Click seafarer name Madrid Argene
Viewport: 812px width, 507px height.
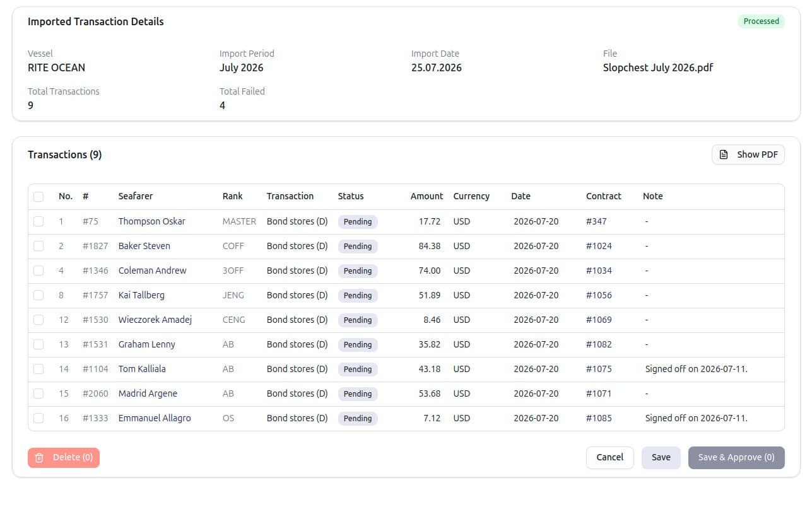pyautogui.click(x=148, y=393)
